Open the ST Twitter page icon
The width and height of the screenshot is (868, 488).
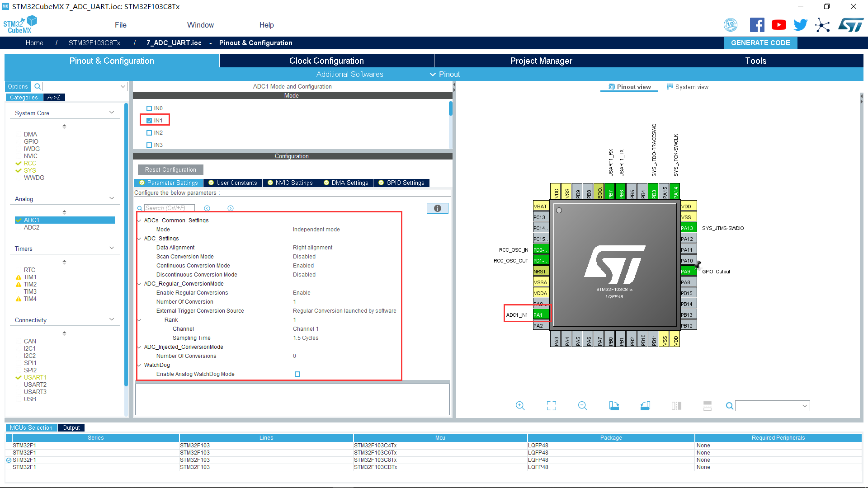[x=800, y=25]
